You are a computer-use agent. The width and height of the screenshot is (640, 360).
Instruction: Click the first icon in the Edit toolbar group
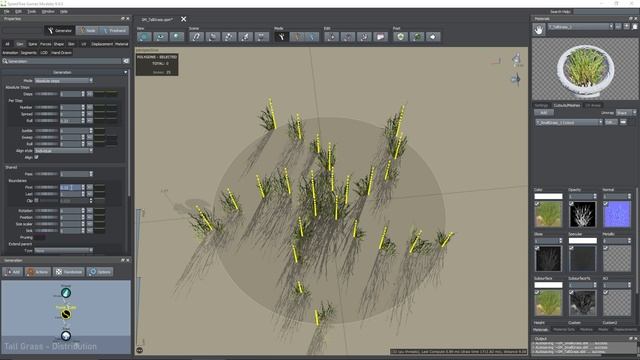click(331, 37)
